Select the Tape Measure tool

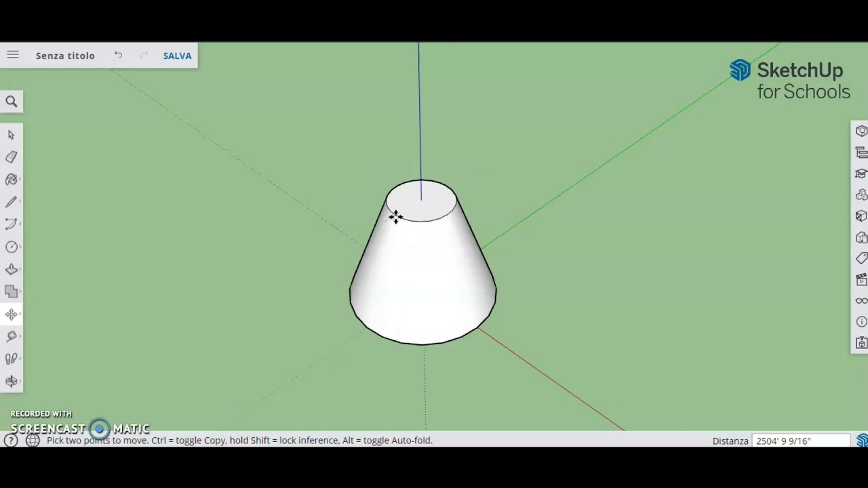click(x=12, y=336)
